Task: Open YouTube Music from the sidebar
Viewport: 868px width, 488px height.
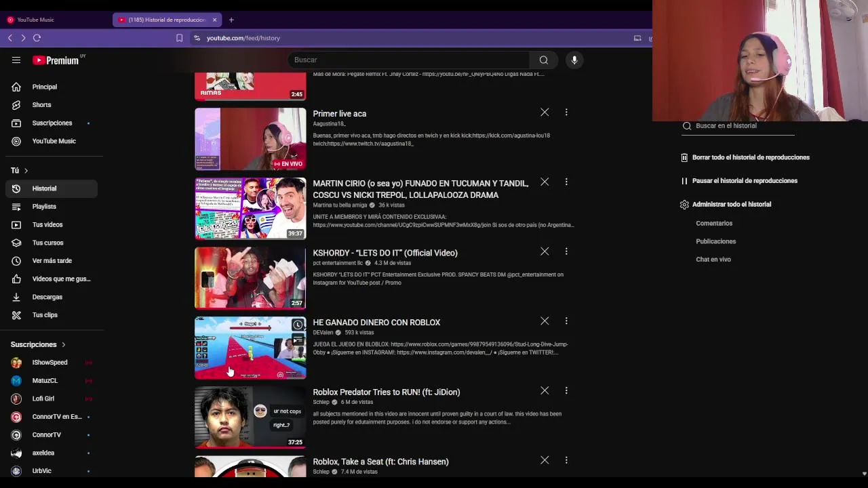Action: [x=52, y=141]
